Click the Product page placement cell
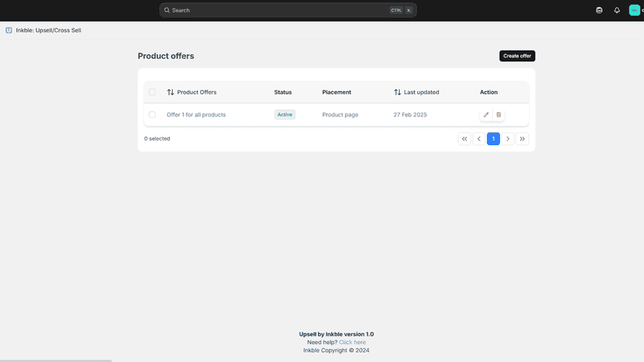The height and width of the screenshot is (362, 644). pyautogui.click(x=340, y=115)
